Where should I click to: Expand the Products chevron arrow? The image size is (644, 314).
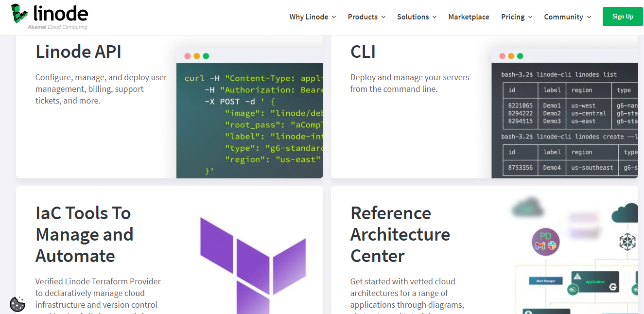383,17
